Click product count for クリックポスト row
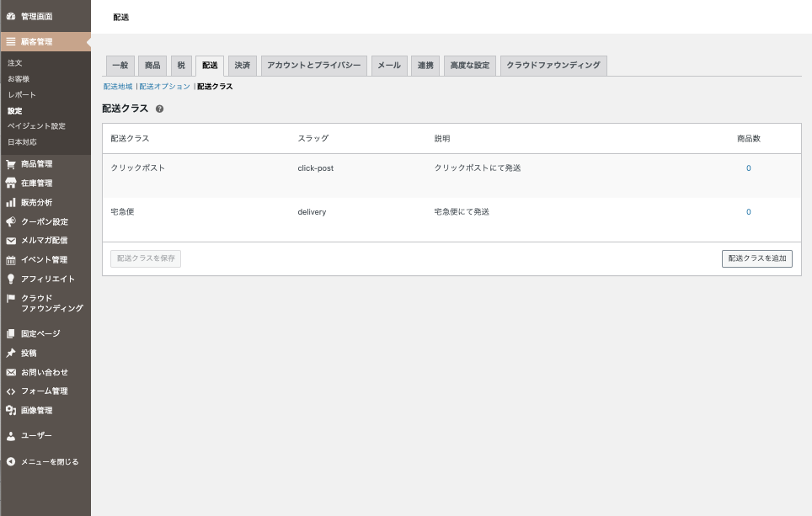 (x=748, y=168)
